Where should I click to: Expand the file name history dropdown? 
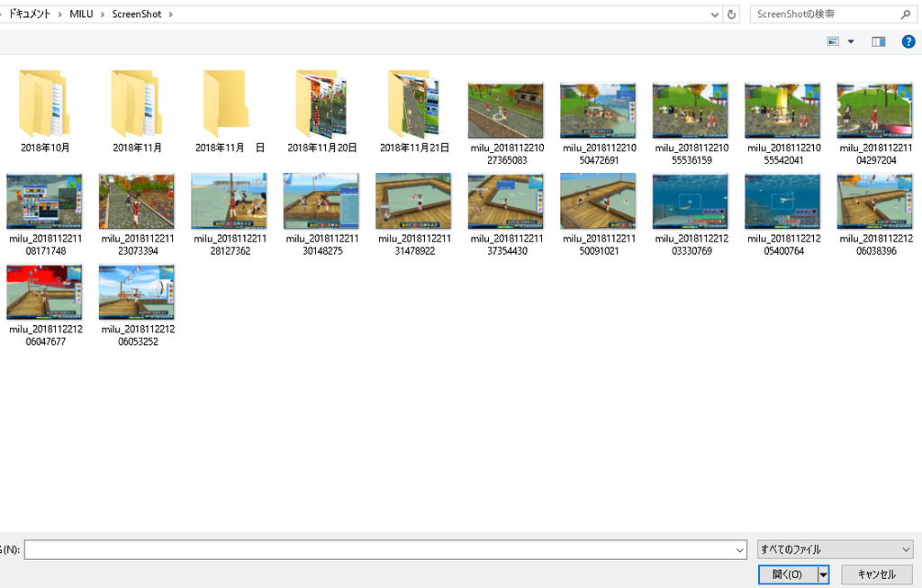click(x=740, y=549)
